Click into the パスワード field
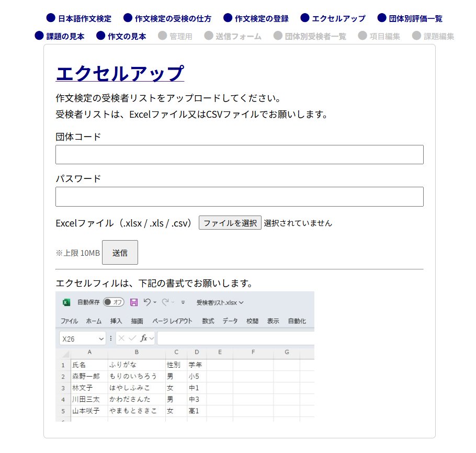476x453 pixels. pyautogui.click(x=239, y=197)
